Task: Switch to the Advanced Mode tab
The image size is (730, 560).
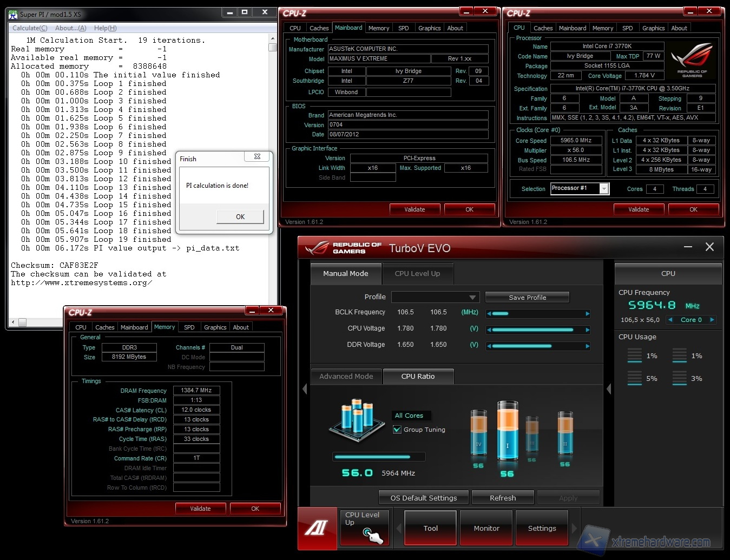Action: [346, 377]
